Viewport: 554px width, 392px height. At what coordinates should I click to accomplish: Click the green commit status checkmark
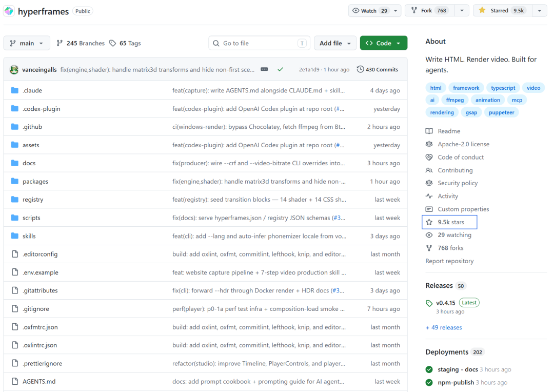pyautogui.click(x=280, y=69)
